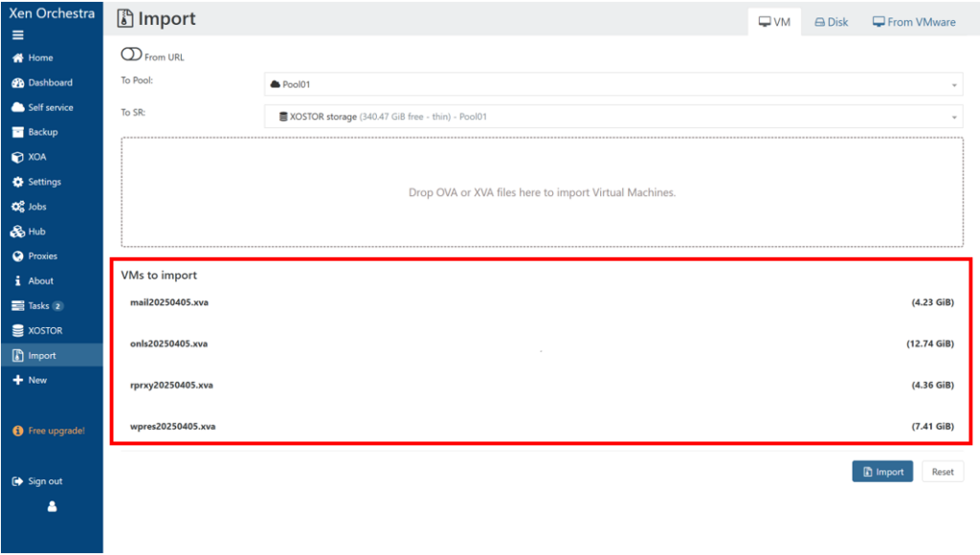Collapse sidebar with hamburger menu
Image resolution: width=980 pixels, height=555 pixels.
(x=17, y=35)
